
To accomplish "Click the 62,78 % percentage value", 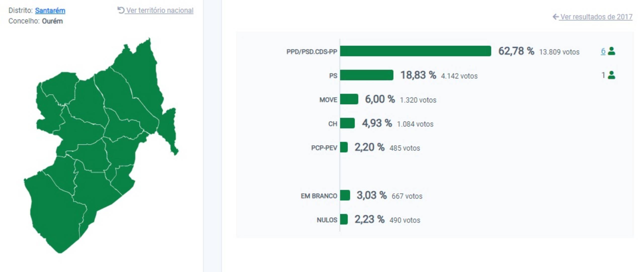I will [516, 51].
